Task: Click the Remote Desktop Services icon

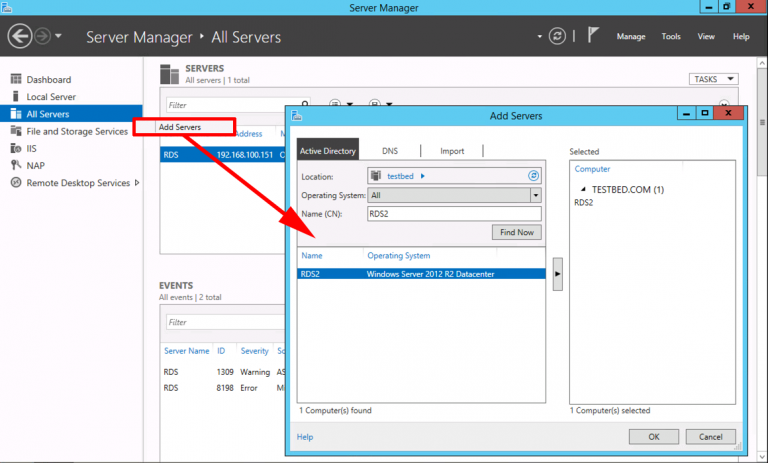Action: tap(16, 182)
